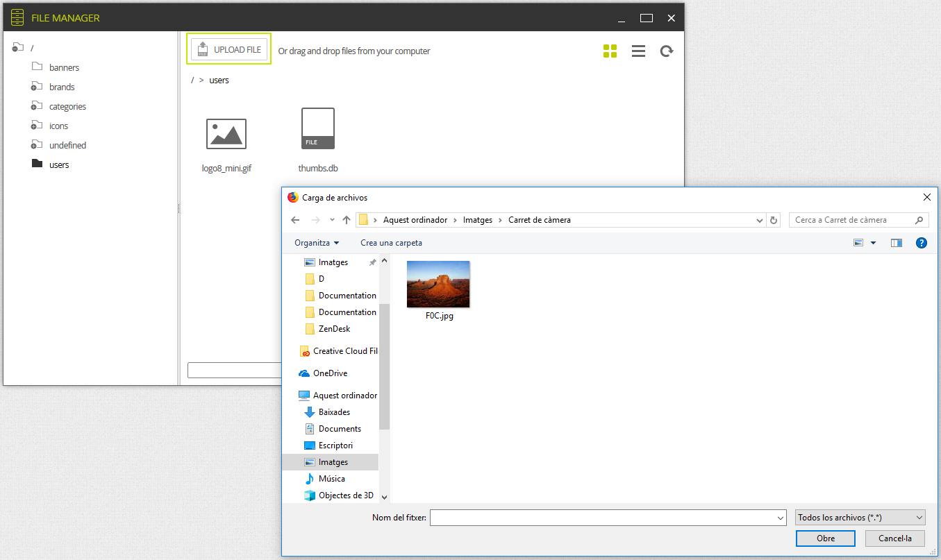Click the UPLOAD FILE button

pos(229,49)
